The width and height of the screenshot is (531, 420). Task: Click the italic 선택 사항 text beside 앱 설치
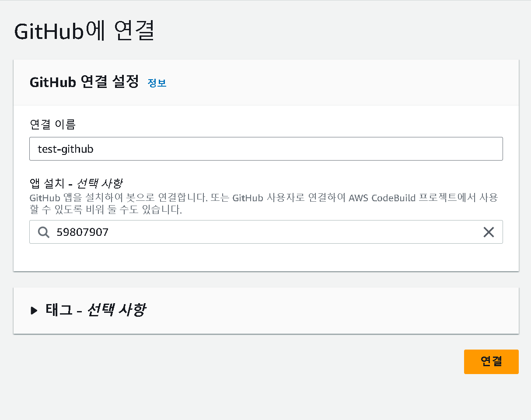tap(100, 183)
